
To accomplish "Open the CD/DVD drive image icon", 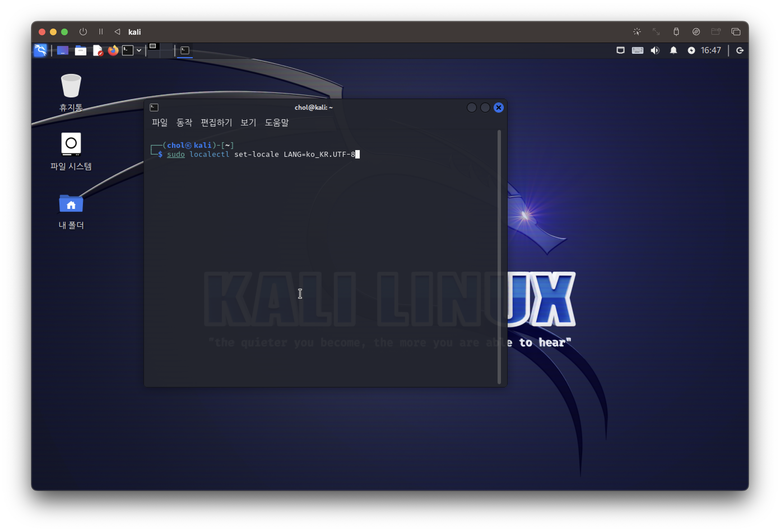I will point(696,32).
